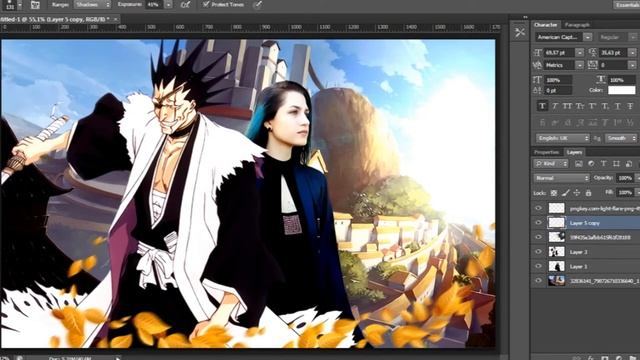The width and height of the screenshot is (640, 360).
Task: Enable the airbrush icon next to Exposure
Action: click(185, 5)
